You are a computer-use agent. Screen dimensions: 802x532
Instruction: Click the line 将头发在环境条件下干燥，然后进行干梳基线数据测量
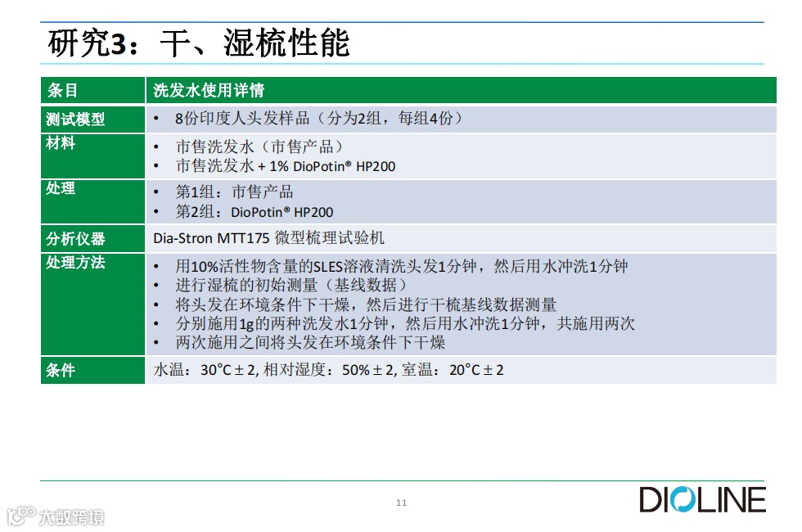point(366,304)
